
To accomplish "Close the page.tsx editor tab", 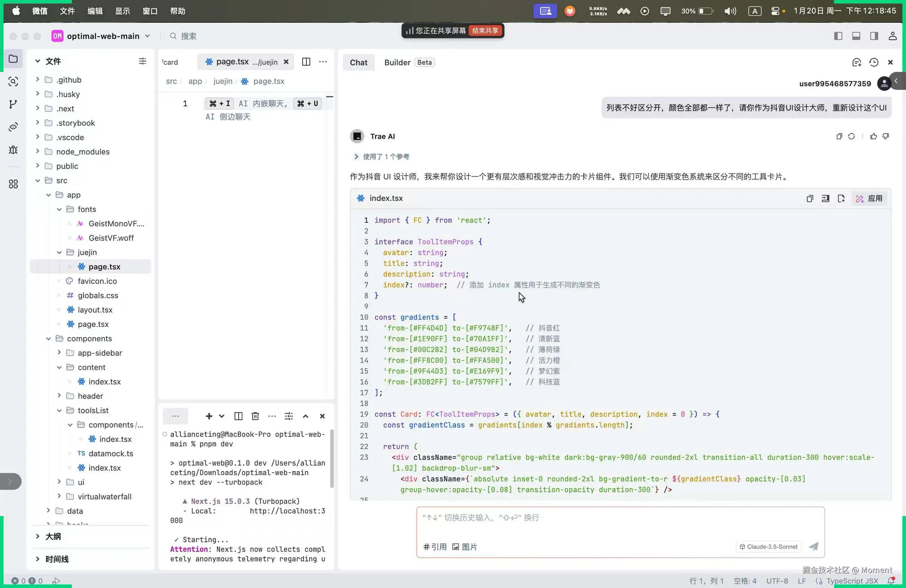I will (x=286, y=62).
